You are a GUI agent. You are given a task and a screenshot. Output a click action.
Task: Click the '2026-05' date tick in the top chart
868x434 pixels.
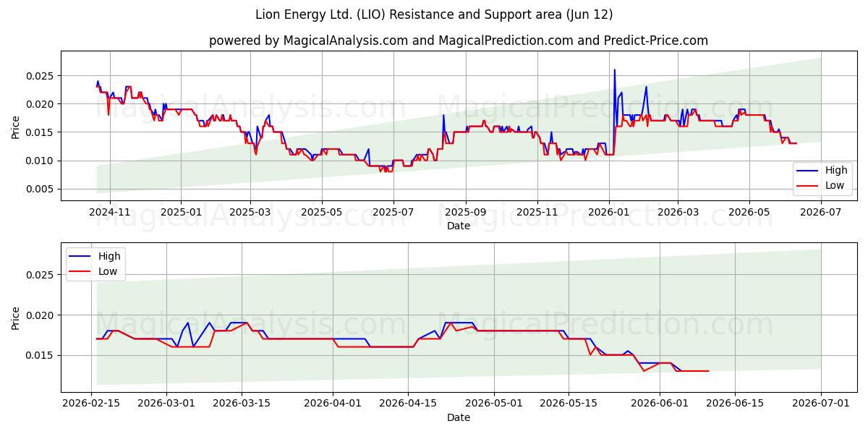tap(749, 212)
